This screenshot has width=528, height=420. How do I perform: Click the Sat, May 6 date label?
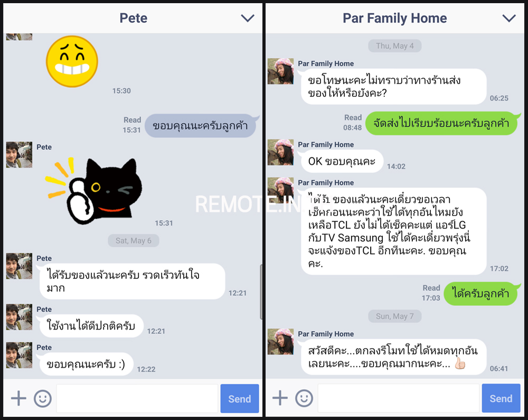[134, 240]
